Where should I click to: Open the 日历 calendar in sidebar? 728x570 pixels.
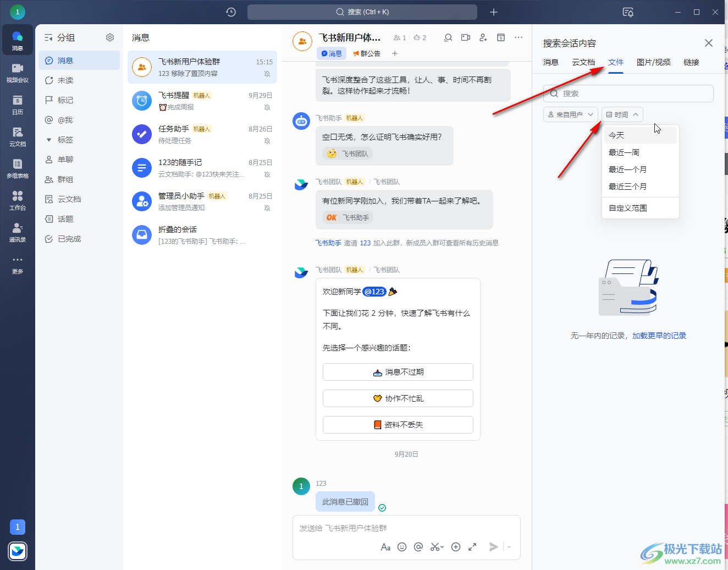tap(18, 104)
